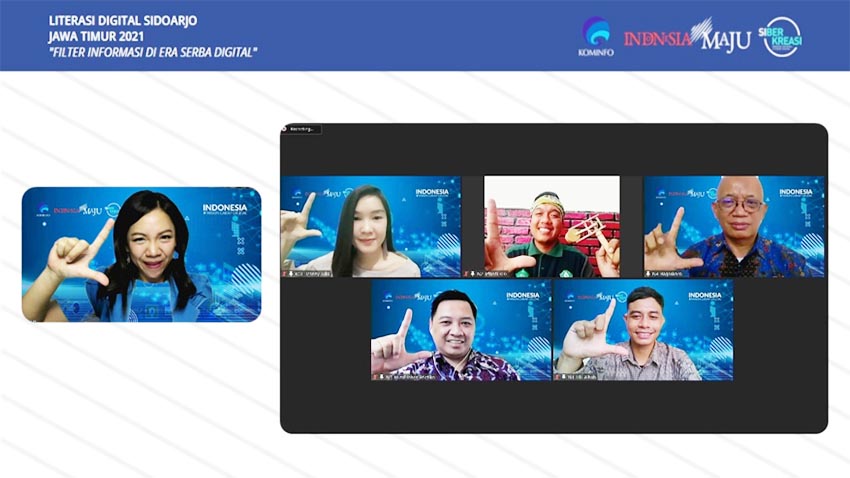Click the "LITERASI DIGITAL SIDOARJO" title text
The height and width of the screenshot is (478, 850).
[x=123, y=21]
